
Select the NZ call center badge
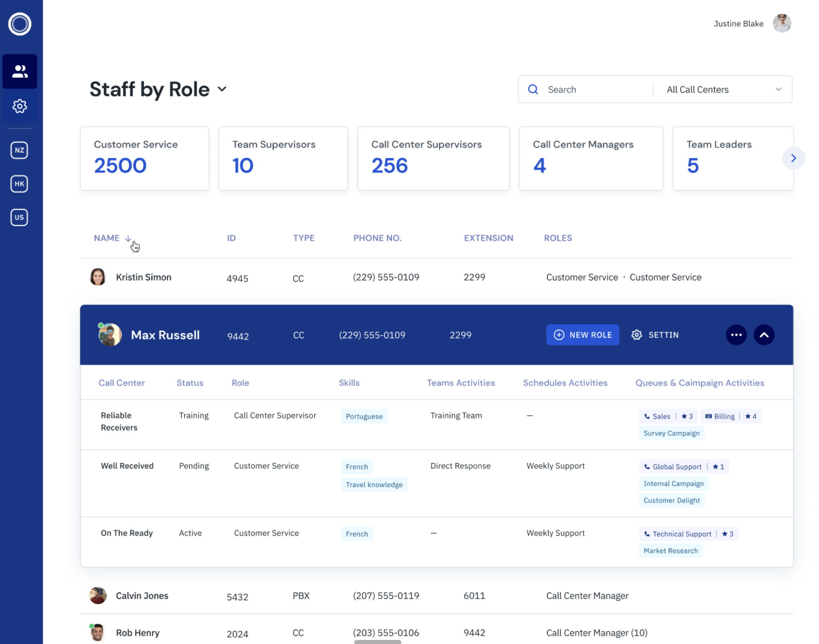click(19, 150)
